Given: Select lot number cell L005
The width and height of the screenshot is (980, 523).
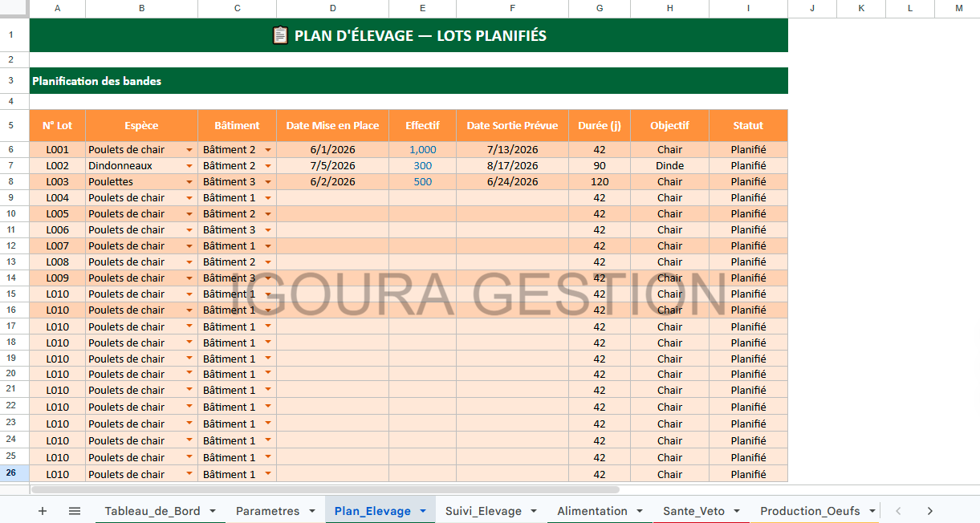Looking at the screenshot, I should tap(58, 214).
